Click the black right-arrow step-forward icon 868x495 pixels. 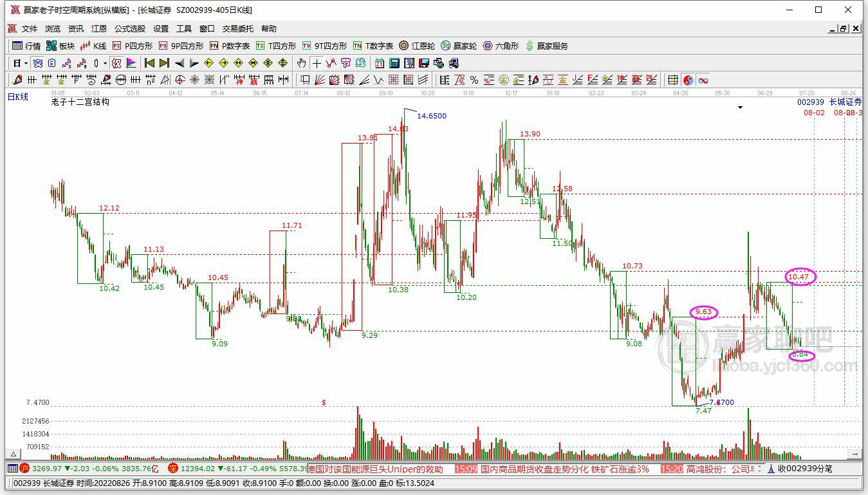coord(194,63)
